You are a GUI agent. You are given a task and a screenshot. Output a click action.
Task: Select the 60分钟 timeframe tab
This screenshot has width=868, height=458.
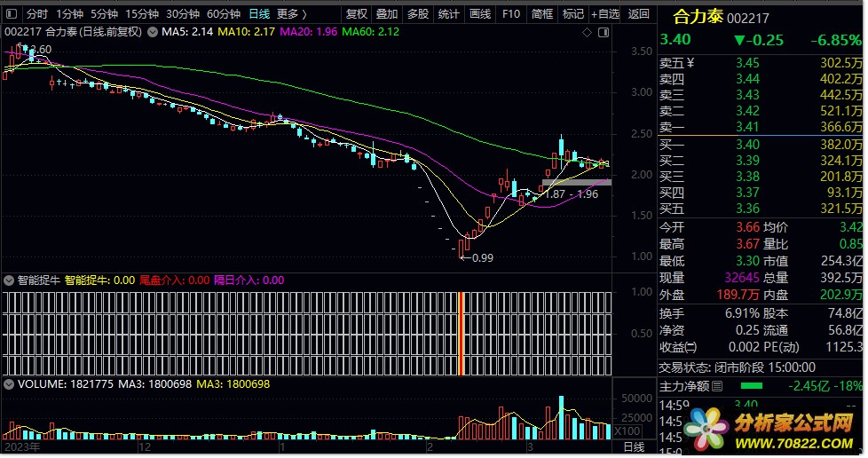[223, 14]
